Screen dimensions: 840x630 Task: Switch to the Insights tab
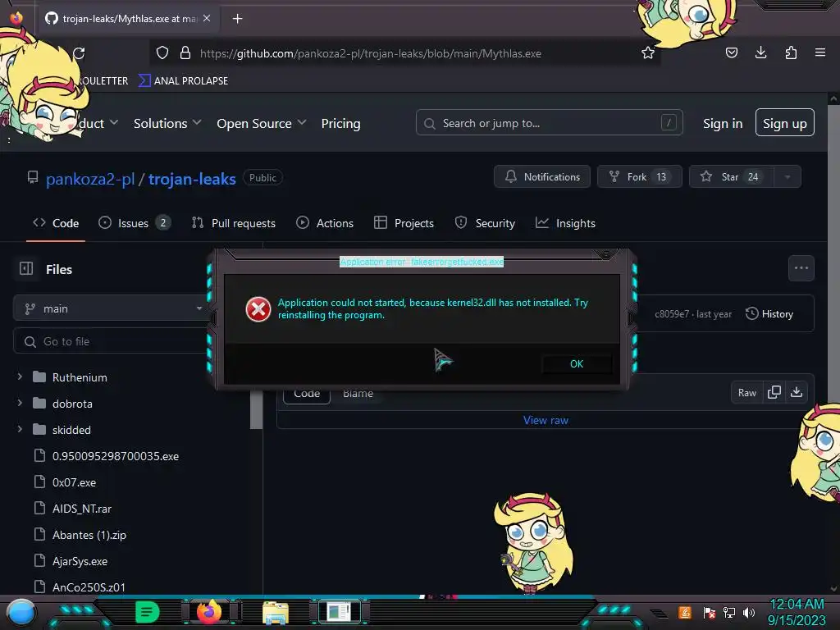(x=565, y=223)
